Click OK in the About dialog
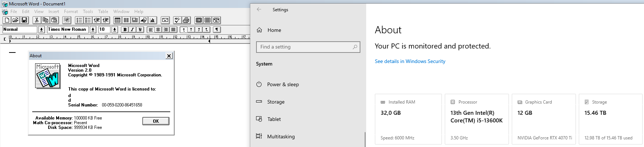This screenshot has height=147, width=644. pyautogui.click(x=156, y=121)
